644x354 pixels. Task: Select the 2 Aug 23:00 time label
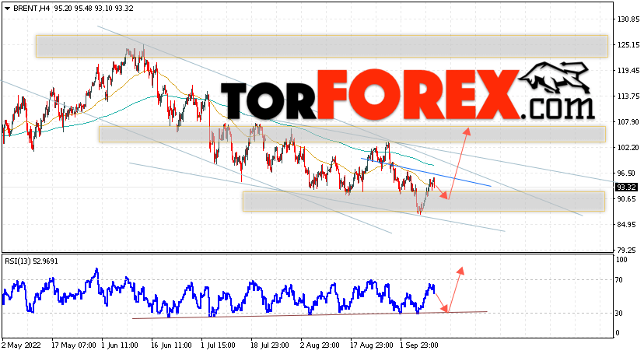coord(320,345)
